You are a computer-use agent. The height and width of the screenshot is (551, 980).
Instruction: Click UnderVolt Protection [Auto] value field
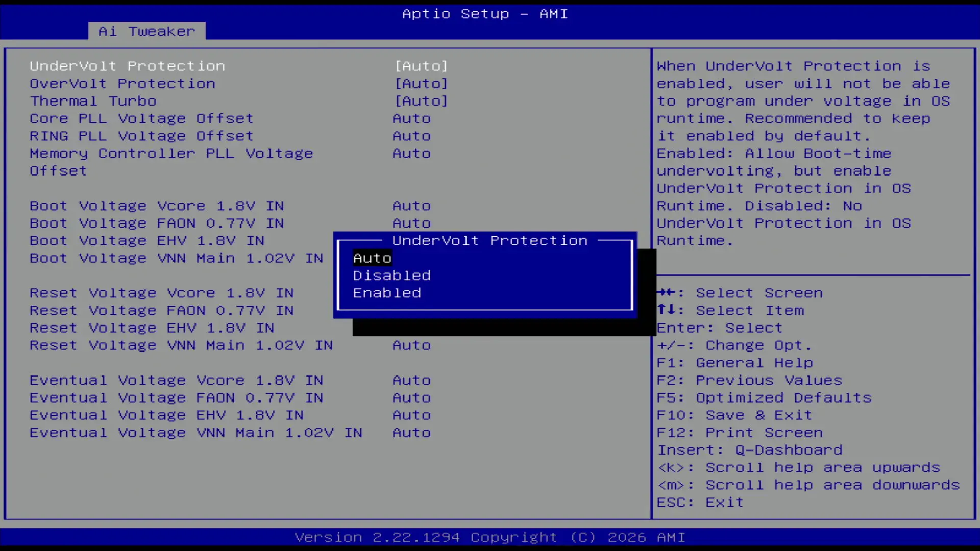click(421, 66)
